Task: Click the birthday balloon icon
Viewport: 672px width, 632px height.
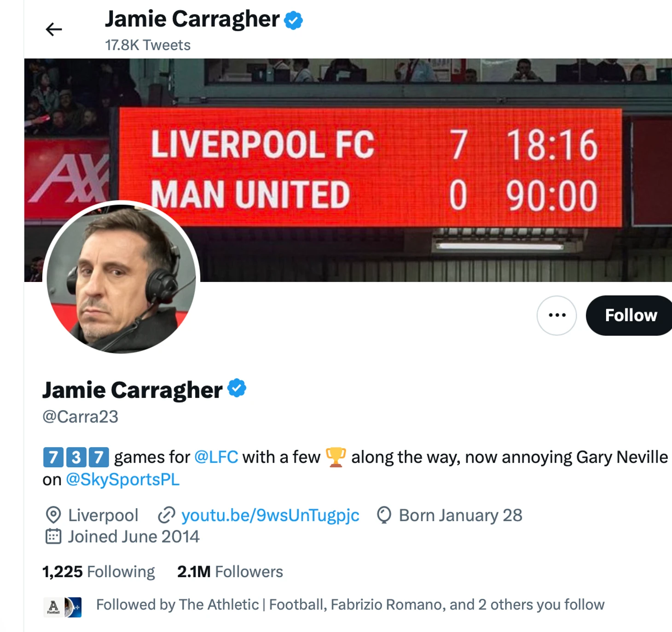Action: click(384, 515)
